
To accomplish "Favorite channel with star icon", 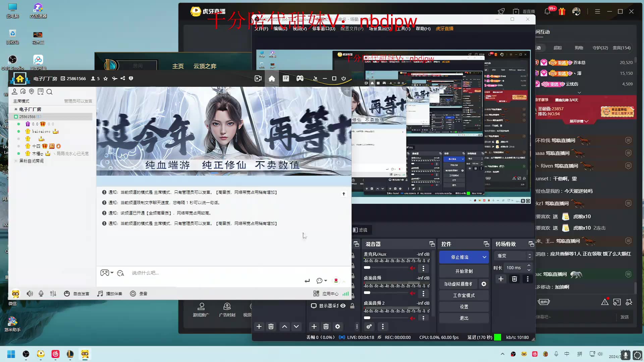I will pos(106,78).
